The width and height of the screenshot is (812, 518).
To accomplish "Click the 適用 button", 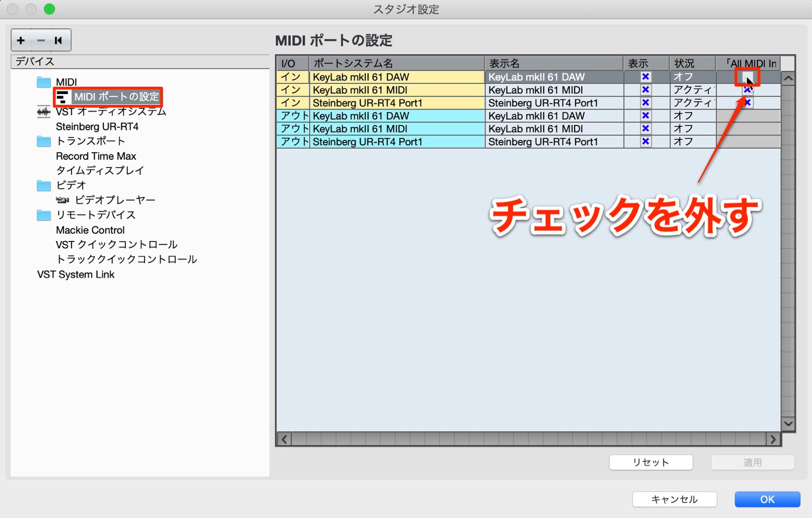I will [x=752, y=462].
